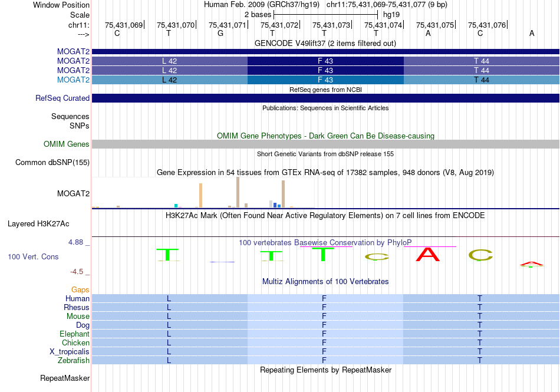The width and height of the screenshot is (560, 392).
Task: Click the Sequences track label
Action: 70,116
